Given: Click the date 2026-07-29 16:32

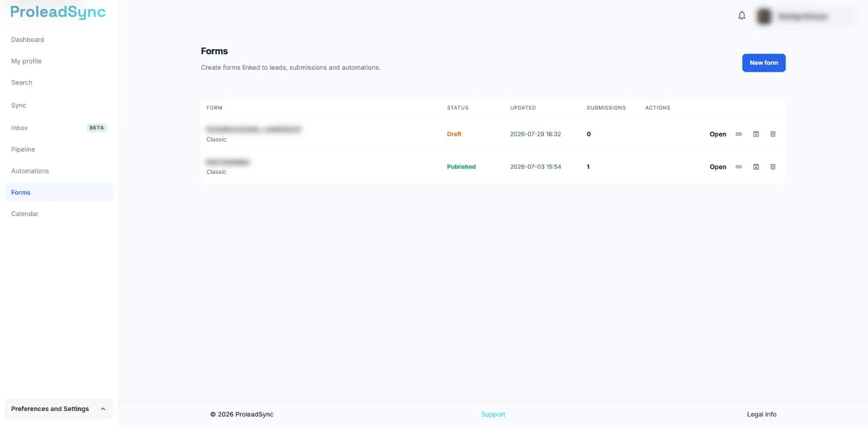Looking at the screenshot, I should tap(535, 134).
